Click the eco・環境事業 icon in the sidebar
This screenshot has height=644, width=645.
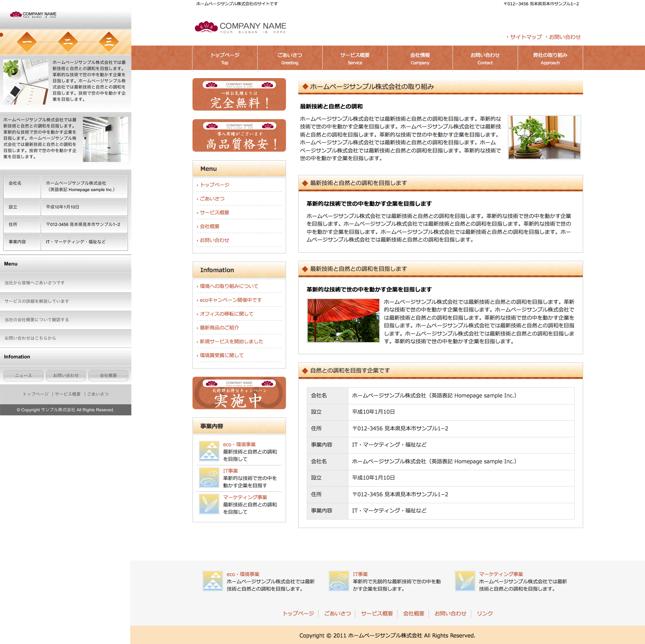209,451
